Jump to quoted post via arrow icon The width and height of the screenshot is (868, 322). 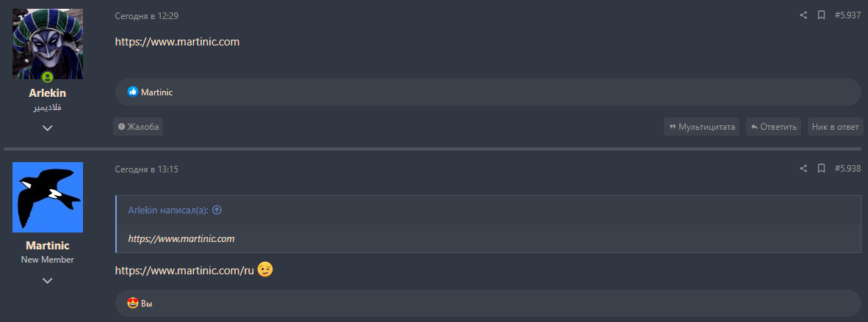click(x=217, y=210)
